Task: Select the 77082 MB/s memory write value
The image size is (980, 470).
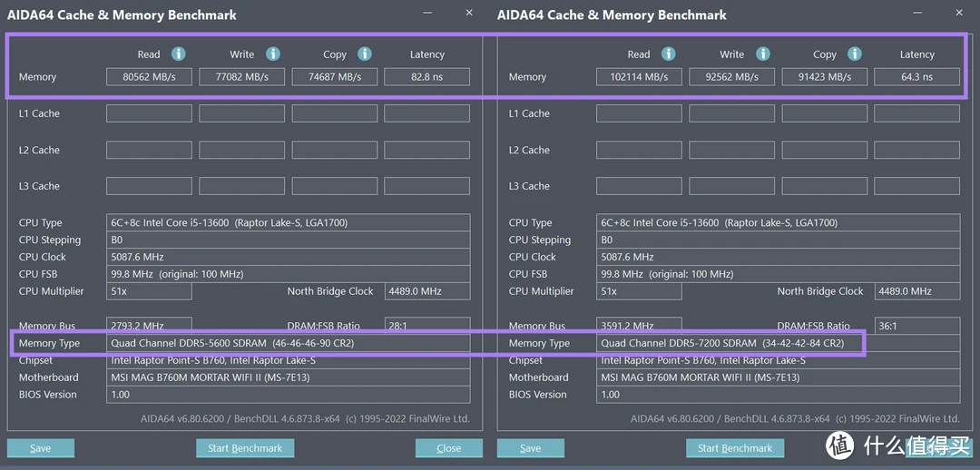Action: [242, 77]
